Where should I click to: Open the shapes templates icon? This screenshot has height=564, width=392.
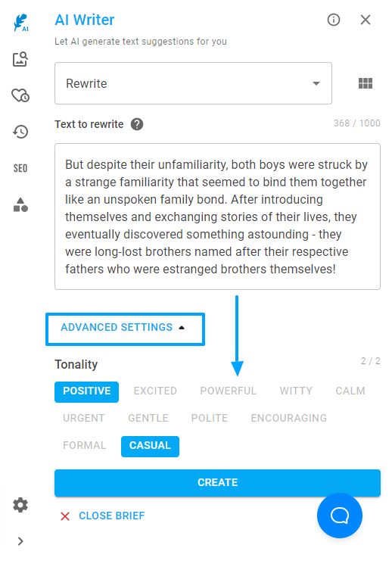[x=20, y=204]
